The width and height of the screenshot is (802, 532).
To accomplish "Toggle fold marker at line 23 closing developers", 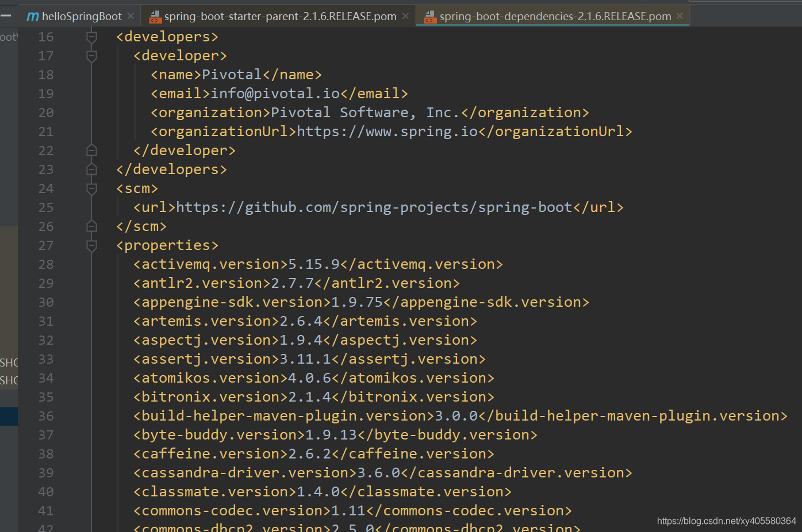I will (91, 169).
